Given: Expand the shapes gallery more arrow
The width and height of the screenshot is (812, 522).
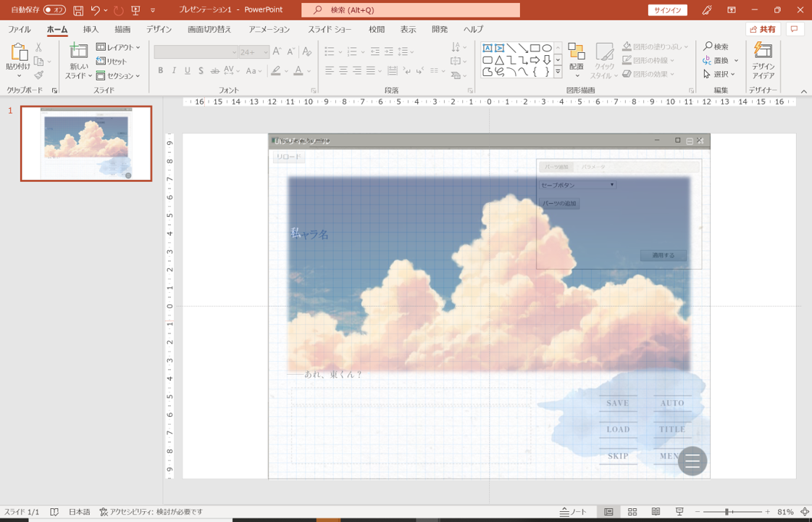Looking at the screenshot, I should click(558, 72).
